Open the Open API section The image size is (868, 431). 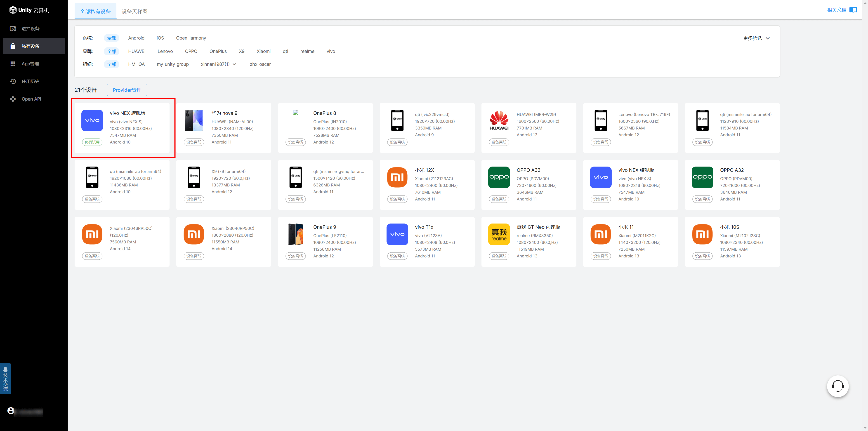coord(31,99)
